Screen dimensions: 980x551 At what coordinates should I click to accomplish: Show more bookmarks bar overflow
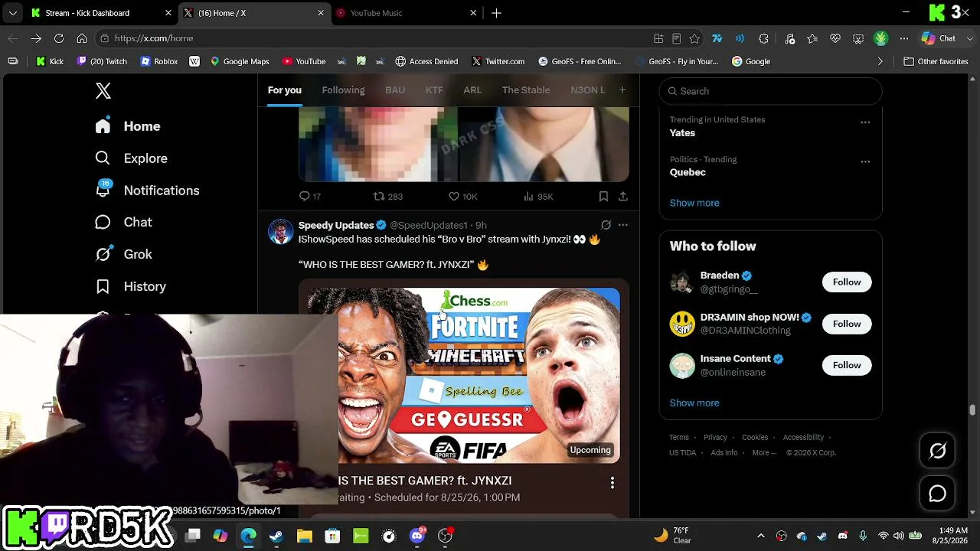tap(880, 61)
